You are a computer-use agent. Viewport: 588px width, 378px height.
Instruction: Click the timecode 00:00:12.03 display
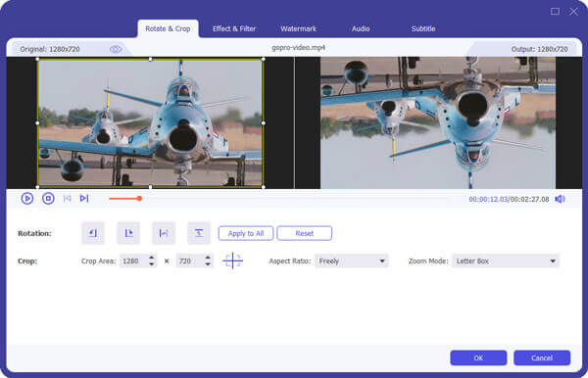pyautogui.click(x=488, y=200)
